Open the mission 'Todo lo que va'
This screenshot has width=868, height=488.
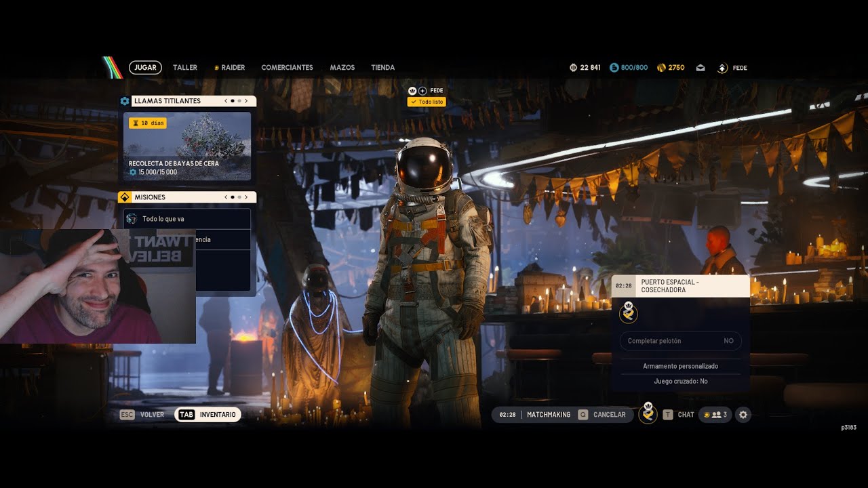pyautogui.click(x=187, y=219)
